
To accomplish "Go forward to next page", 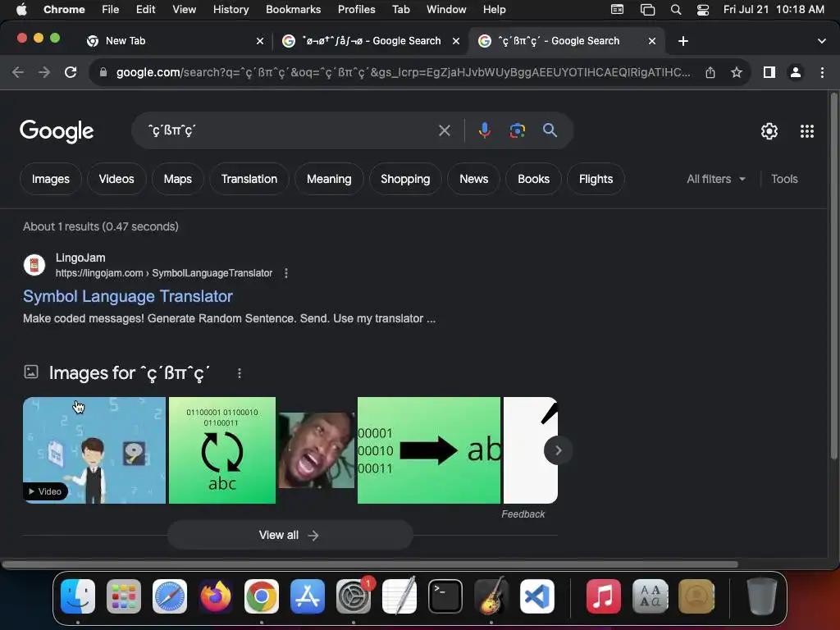I will pos(44,72).
